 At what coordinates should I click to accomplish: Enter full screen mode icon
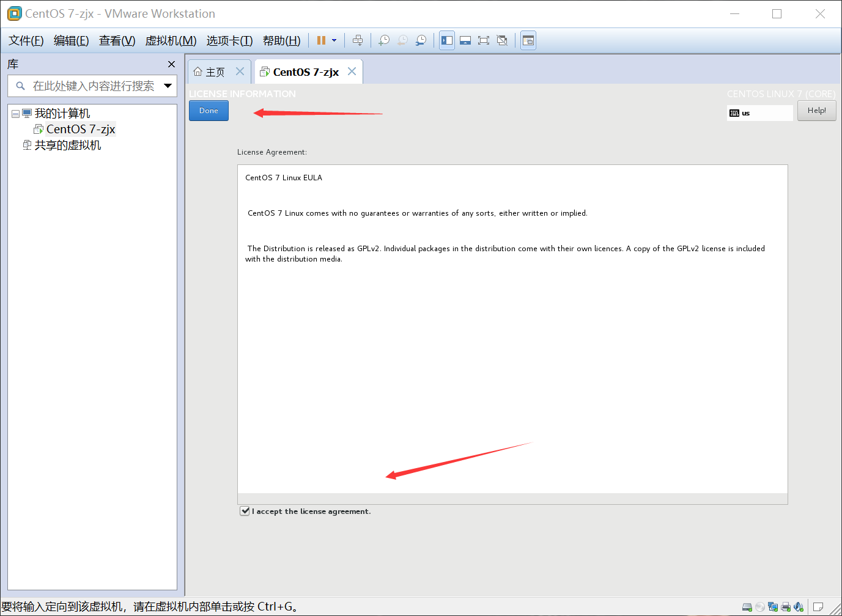point(484,40)
